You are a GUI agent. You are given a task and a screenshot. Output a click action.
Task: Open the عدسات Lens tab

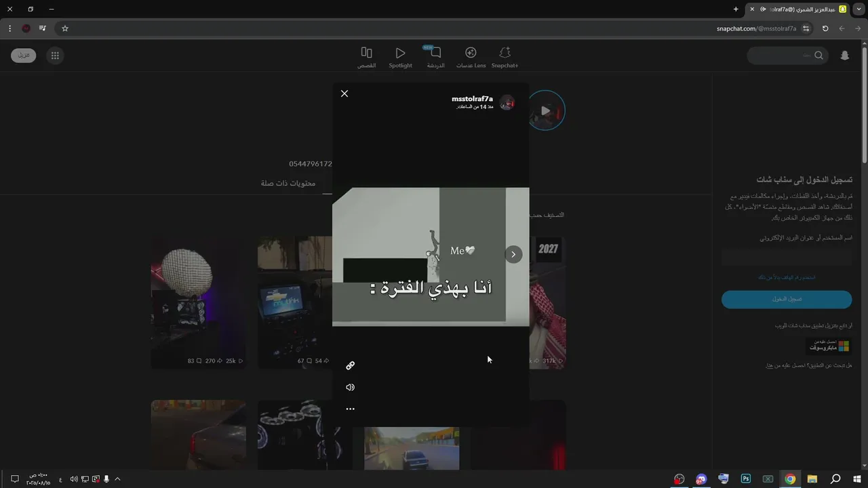pyautogui.click(x=471, y=58)
